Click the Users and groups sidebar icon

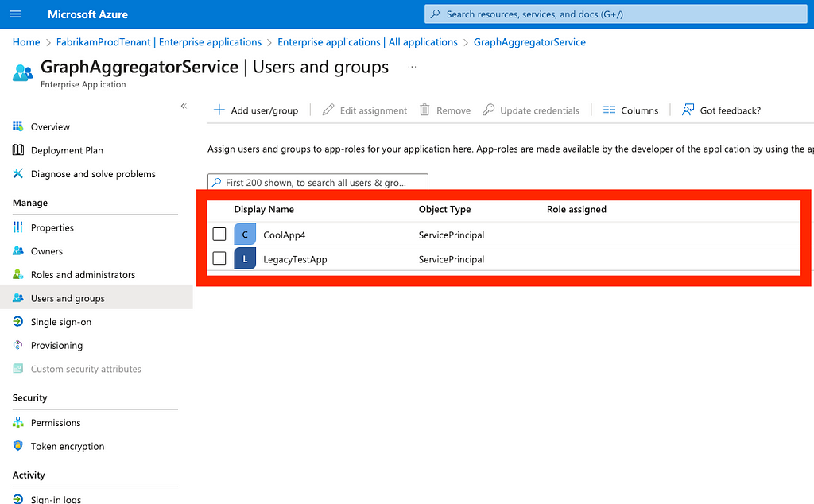(x=18, y=298)
